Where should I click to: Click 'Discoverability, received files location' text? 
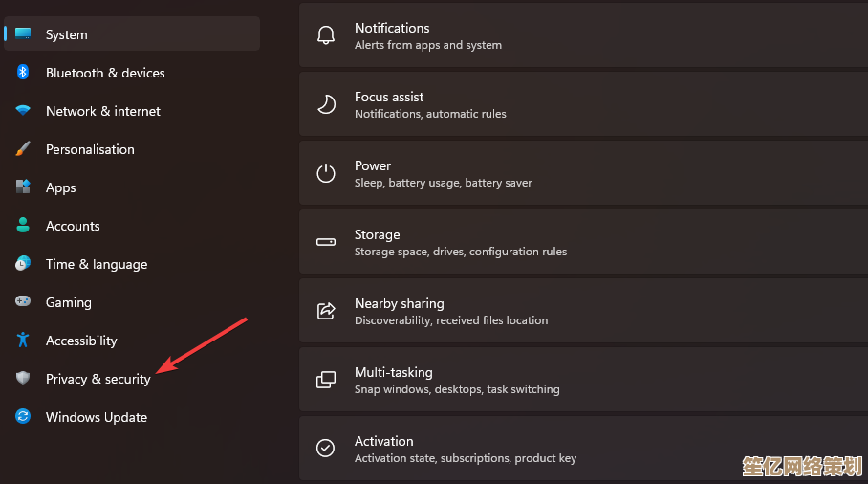point(451,320)
